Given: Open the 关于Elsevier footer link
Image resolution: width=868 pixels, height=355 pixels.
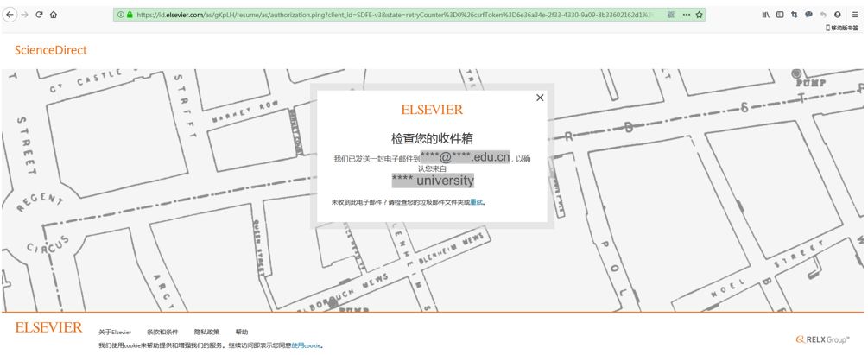Looking at the screenshot, I should [115, 333].
